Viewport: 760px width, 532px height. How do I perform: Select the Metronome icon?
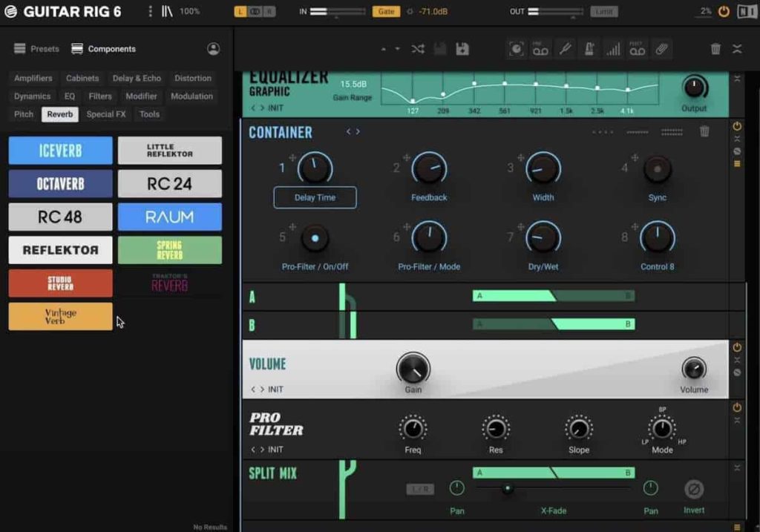[x=590, y=48]
